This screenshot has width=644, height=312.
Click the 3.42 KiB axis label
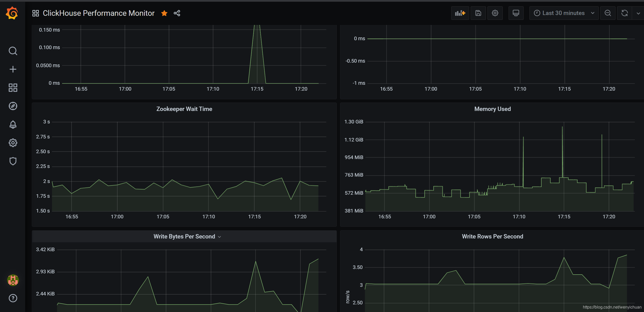click(x=45, y=249)
